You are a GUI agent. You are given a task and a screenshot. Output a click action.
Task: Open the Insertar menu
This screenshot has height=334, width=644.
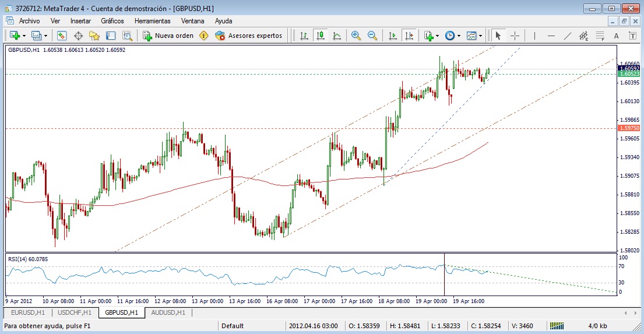(80, 21)
